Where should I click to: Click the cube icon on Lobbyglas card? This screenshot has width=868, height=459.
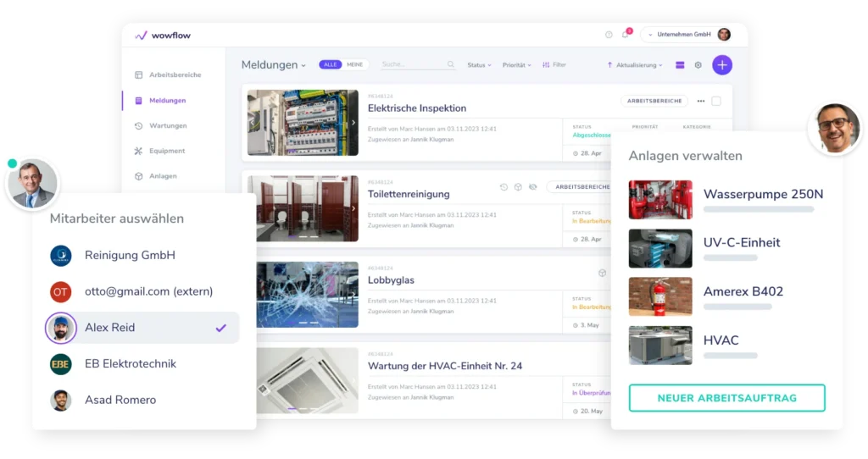click(x=603, y=273)
